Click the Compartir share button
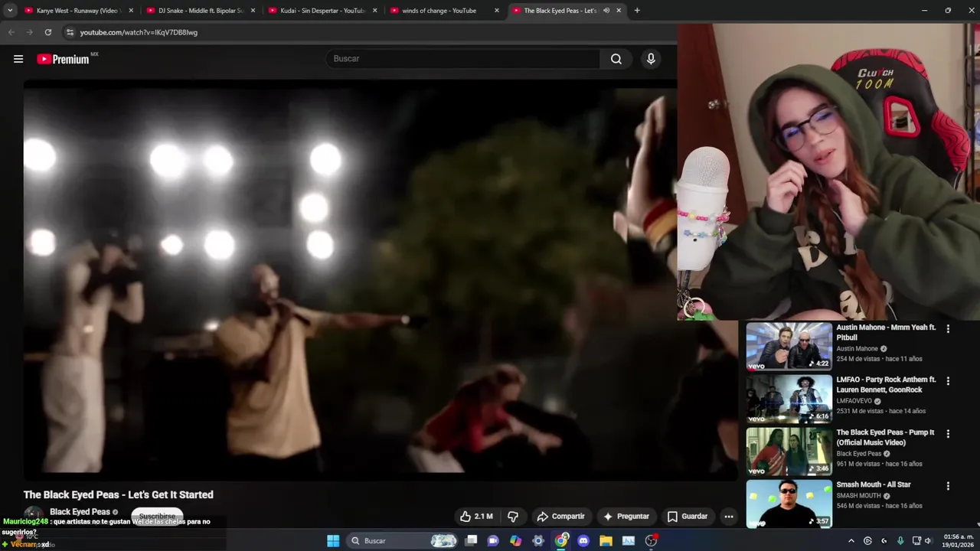This screenshot has height=551, width=980. 560,517
